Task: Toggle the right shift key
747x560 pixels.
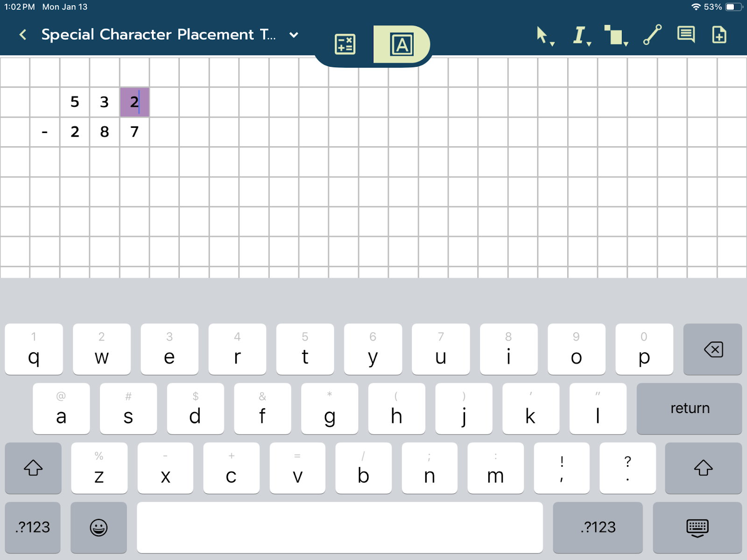Action: [x=703, y=468]
